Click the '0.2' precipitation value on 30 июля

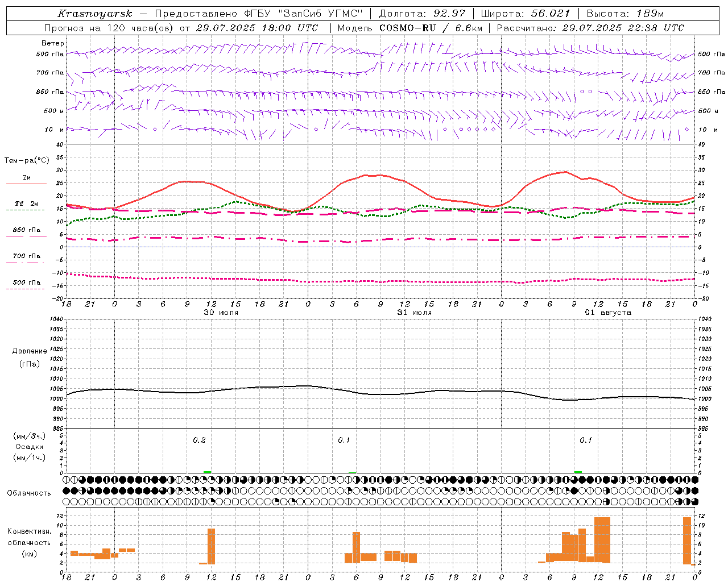[199, 440]
